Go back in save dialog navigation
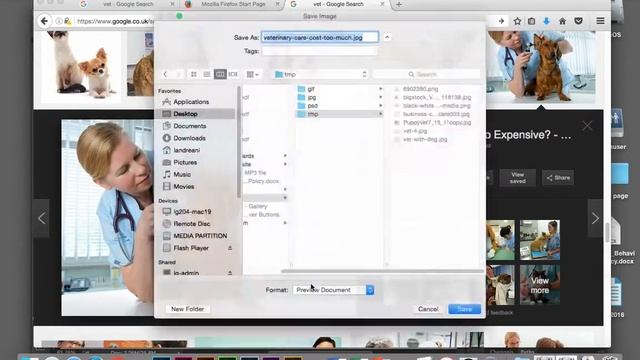640x360 pixels. (165, 74)
